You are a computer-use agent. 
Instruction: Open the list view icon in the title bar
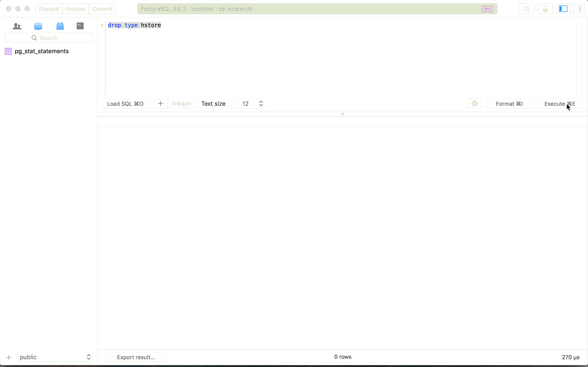click(527, 9)
